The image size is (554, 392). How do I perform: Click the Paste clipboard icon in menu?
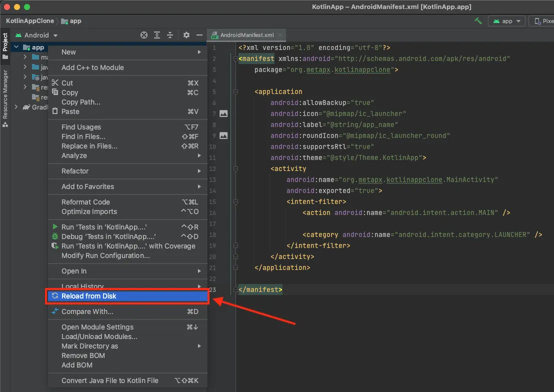click(x=55, y=111)
